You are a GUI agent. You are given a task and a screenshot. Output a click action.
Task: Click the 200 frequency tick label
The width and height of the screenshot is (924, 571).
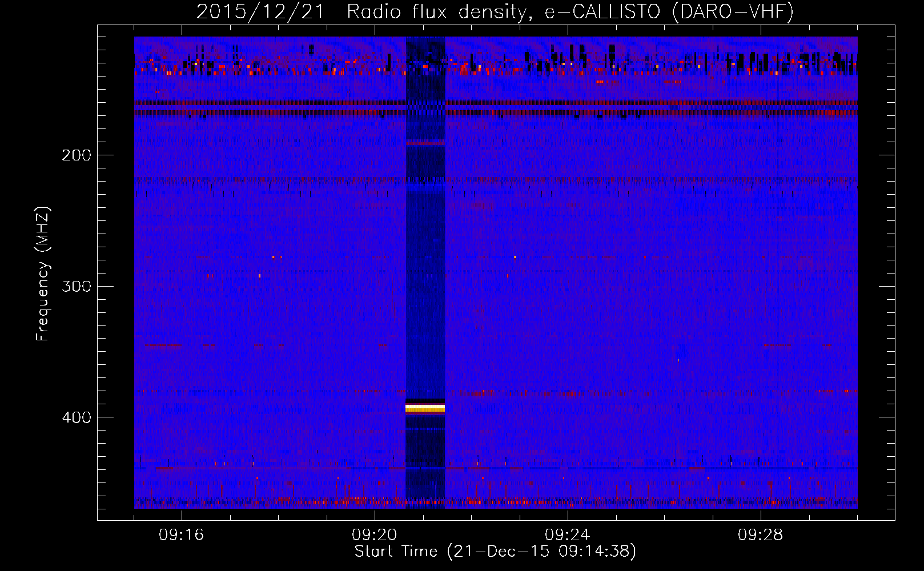coord(77,155)
